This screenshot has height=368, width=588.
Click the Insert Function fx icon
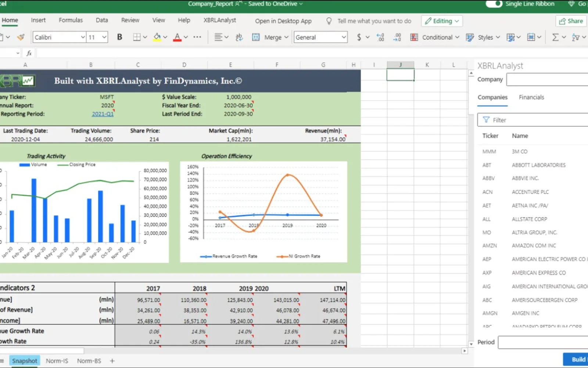coord(29,53)
